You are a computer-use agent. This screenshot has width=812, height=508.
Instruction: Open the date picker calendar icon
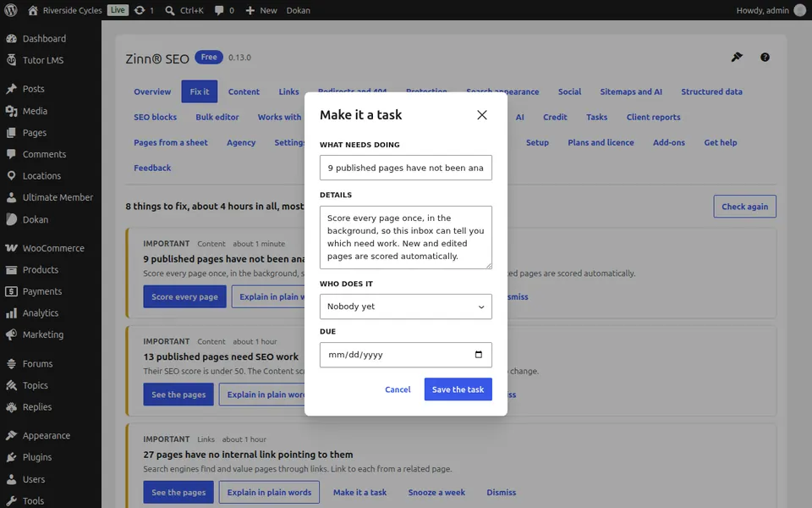click(x=479, y=355)
